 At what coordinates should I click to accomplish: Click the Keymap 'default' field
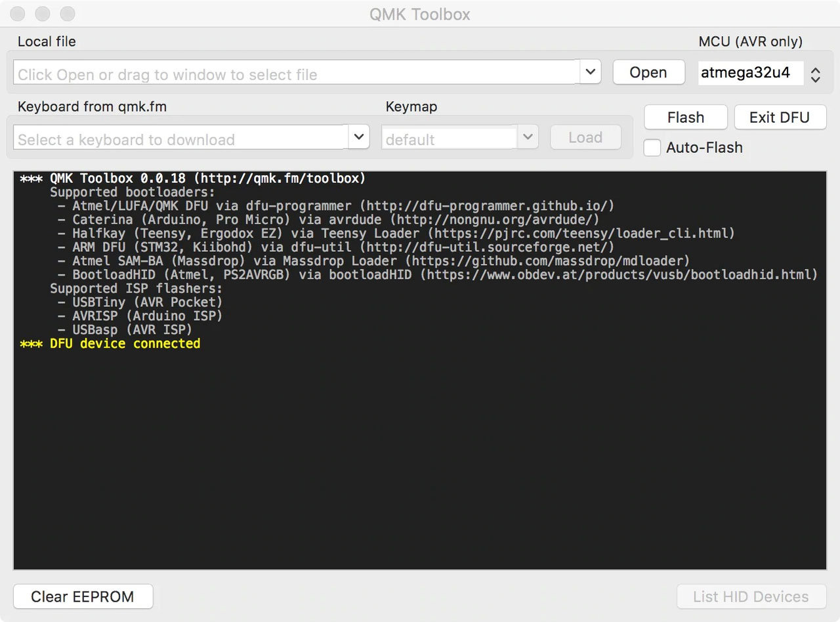(x=450, y=138)
